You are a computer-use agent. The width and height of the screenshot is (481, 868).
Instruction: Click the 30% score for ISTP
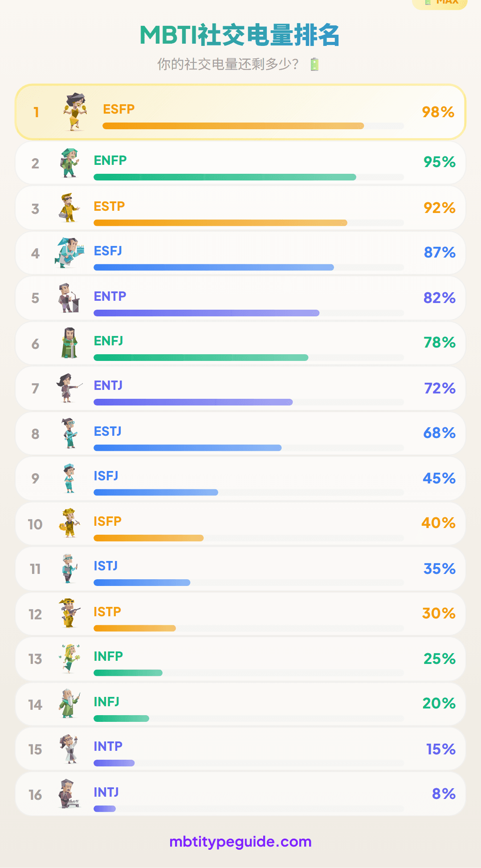click(x=439, y=614)
